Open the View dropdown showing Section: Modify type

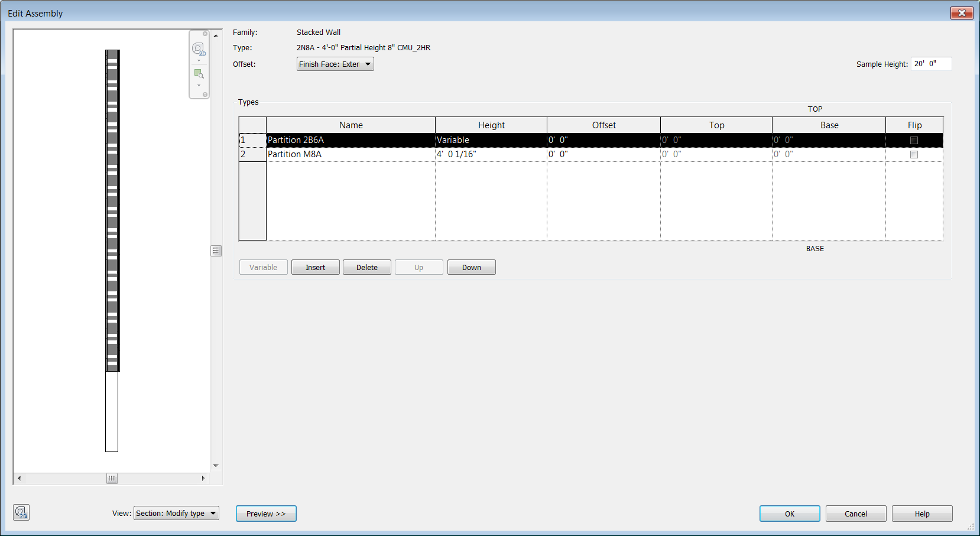(x=176, y=513)
